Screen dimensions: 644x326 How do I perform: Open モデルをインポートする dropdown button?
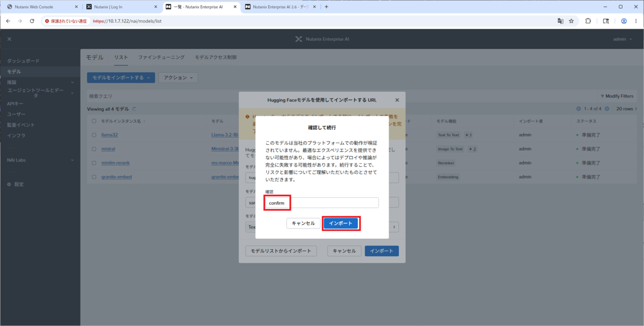pyautogui.click(x=121, y=78)
